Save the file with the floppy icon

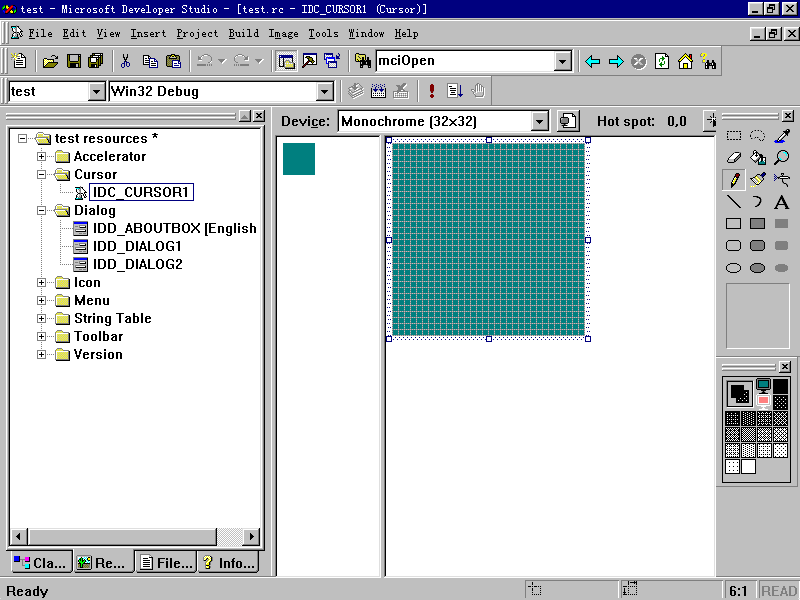coord(73,61)
